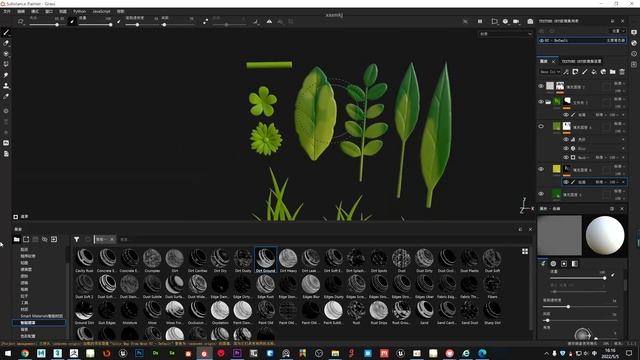Screen dimensions: 640x360
Task: Add effect wand icon in layers toolbar
Action: pos(566,72)
